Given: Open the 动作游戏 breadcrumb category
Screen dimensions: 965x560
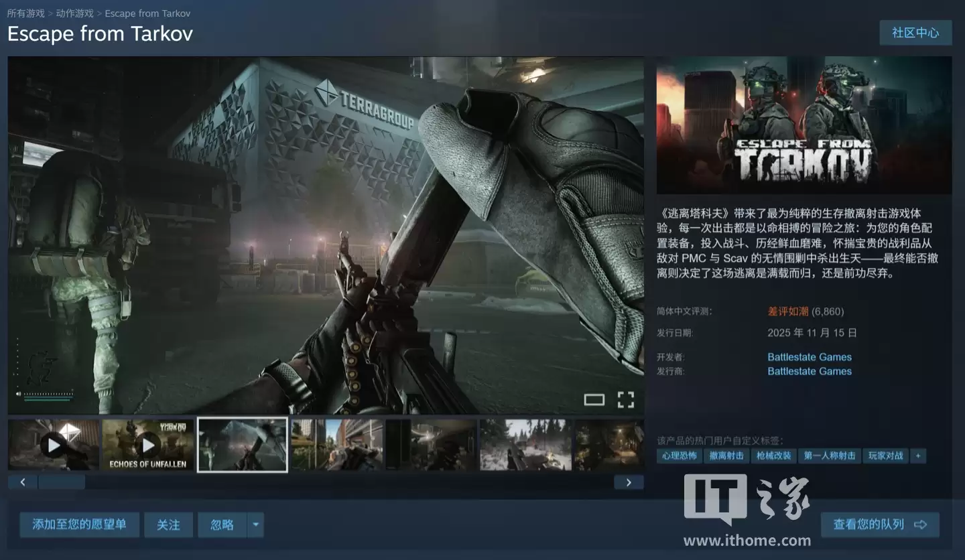Looking at the screenshot, I should pyautogui.click(x=74, y=13).
